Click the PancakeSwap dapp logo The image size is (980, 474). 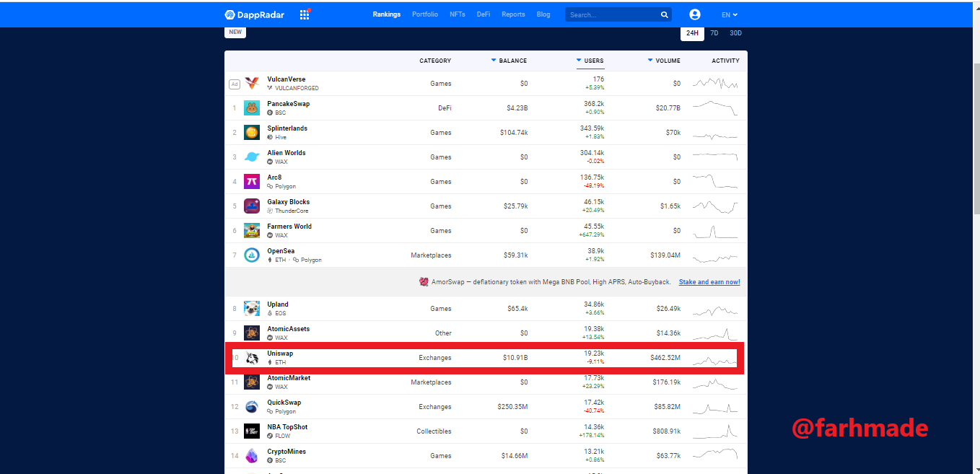coord(252,108)
